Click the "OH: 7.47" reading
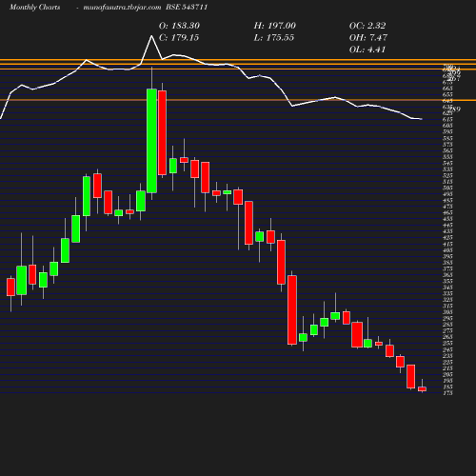 (368, 38)
